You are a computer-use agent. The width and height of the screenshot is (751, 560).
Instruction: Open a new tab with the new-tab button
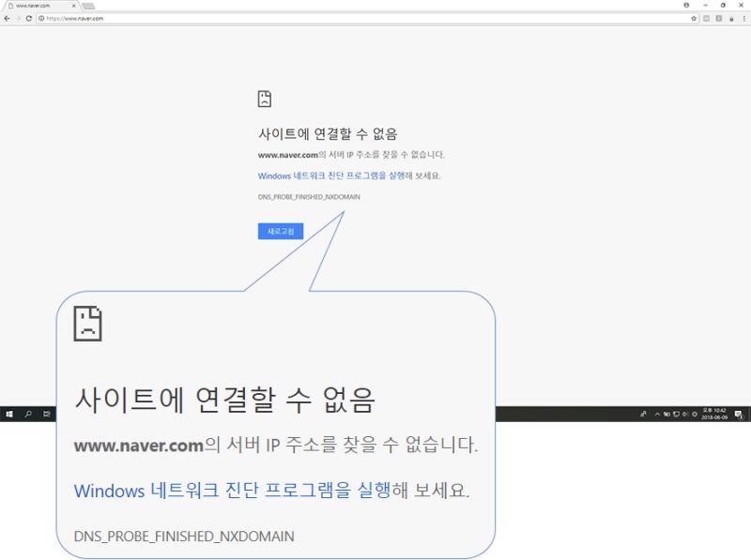[x=88, y=6]
